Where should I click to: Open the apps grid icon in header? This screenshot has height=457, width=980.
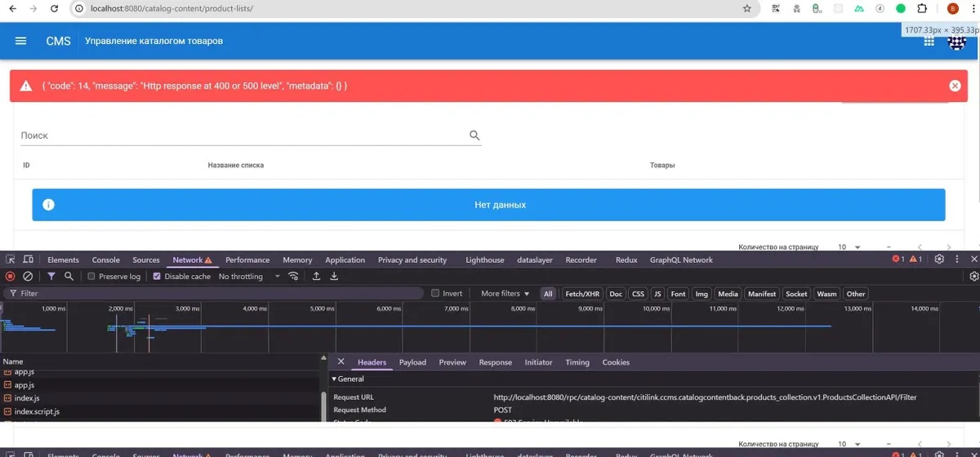[x=929, y=41]
